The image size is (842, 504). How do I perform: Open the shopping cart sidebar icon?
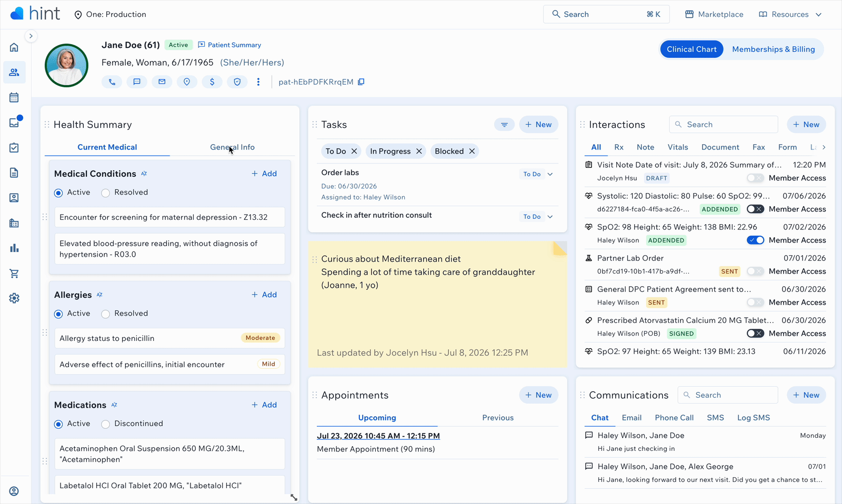coord(14,273)
